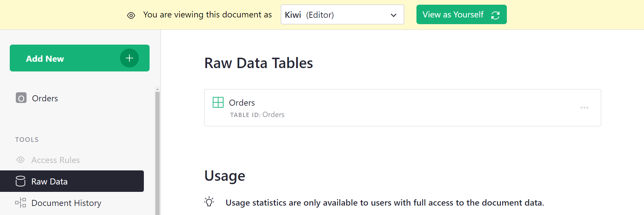
Task: Click the eye icon in the view-as banner
Action: [x=131, y=15]
